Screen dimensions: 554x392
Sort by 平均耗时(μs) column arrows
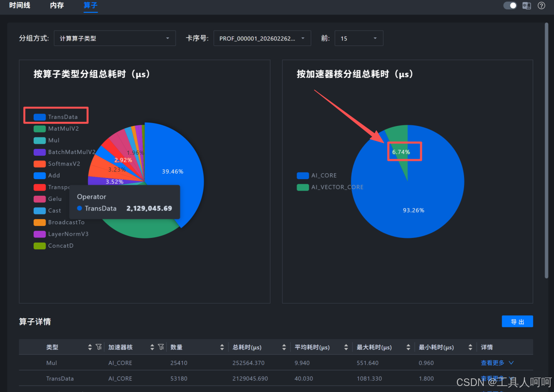[x=346, y=347]
